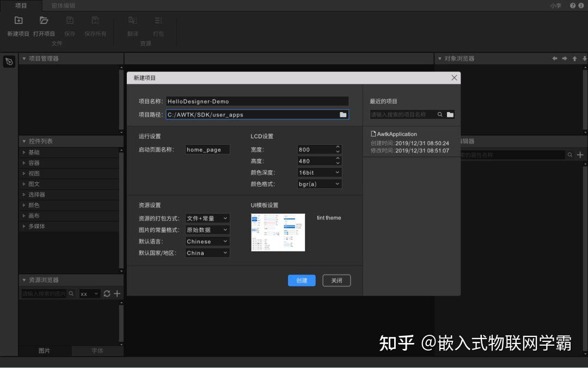Click the 翻译 (Translate) resource icon

(132, 20)
